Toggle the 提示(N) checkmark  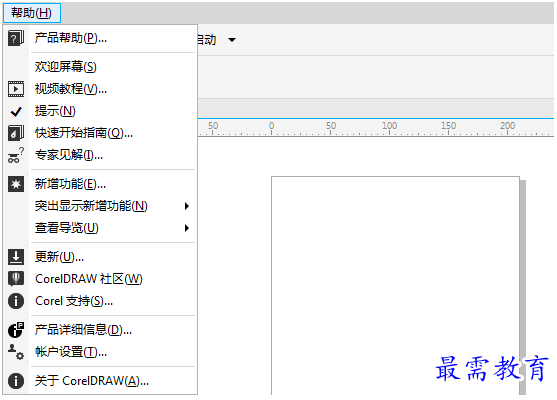(16, 112)
